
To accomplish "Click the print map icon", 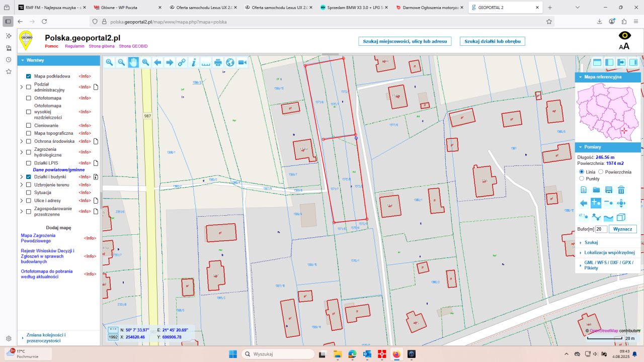I will coord(218,62).
